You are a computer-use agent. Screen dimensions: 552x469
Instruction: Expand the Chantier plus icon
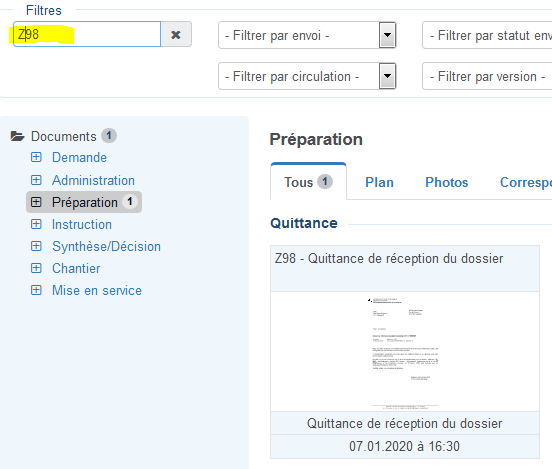[36, 268]
